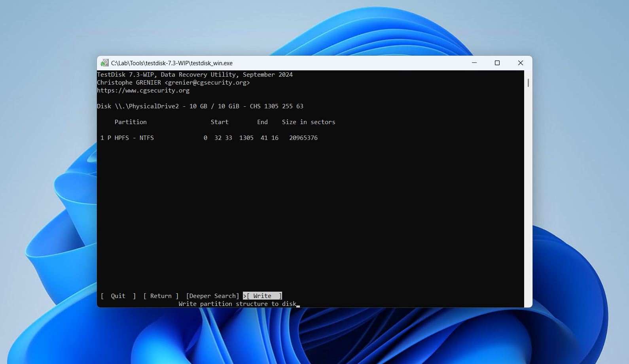
Task: Click the Partition column header
Action: click(x=131, y=122)
